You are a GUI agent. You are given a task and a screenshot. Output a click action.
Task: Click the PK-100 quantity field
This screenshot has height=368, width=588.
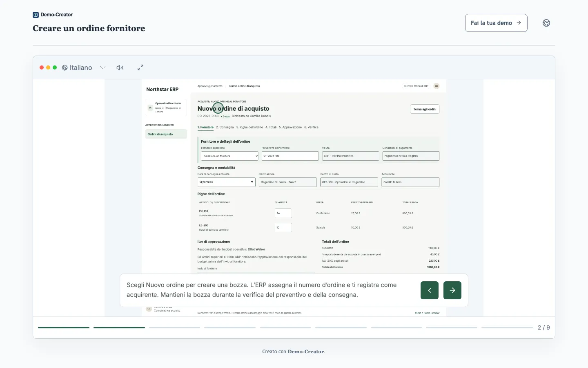[283, 213]
